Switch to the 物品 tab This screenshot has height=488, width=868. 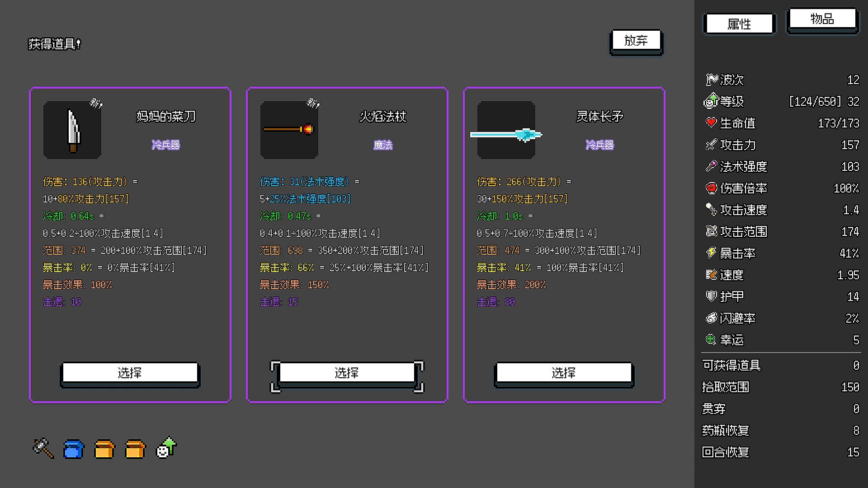pos(822,19)
